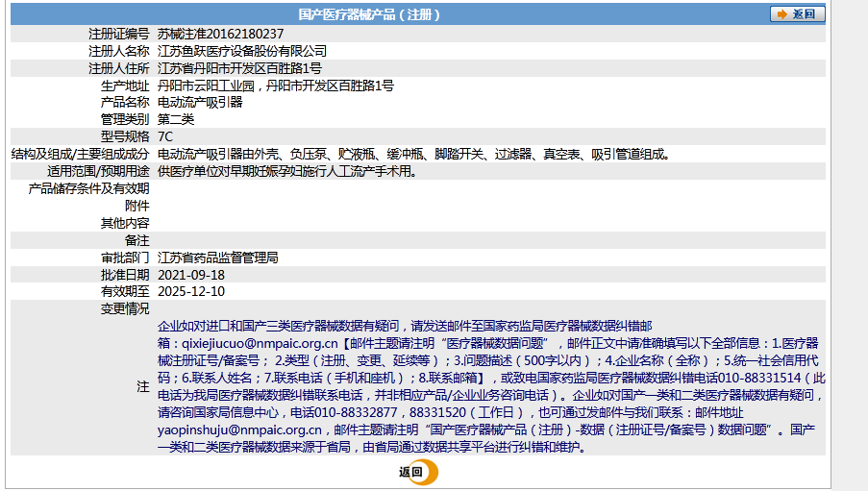Click the phone number 010-88331514 in the note
Image resolution: width=868 pixels, height=491 pixels.
tap(759, 378)
